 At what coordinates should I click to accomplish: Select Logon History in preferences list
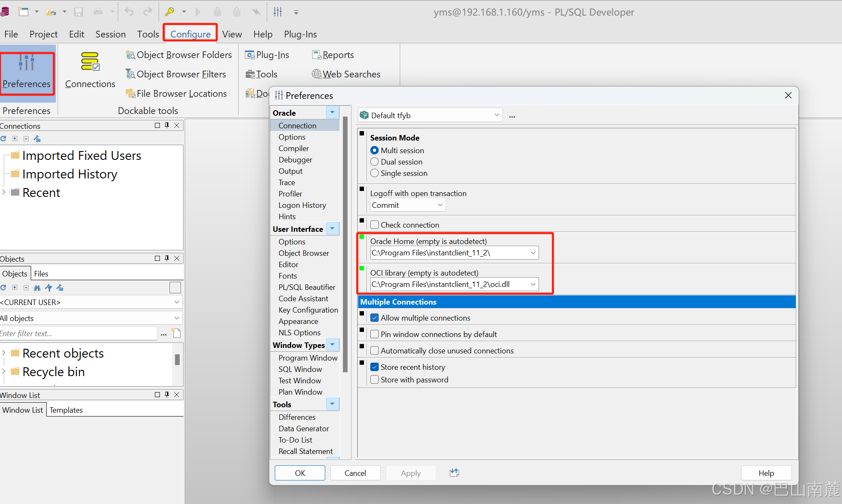[x=302, y=205]
